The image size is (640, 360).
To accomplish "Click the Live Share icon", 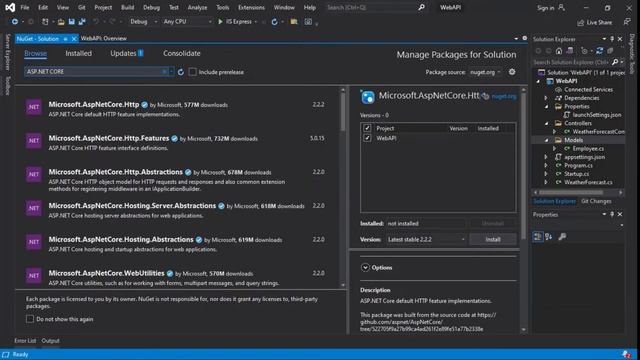I will pyautogui.click(x=580, y=23).
